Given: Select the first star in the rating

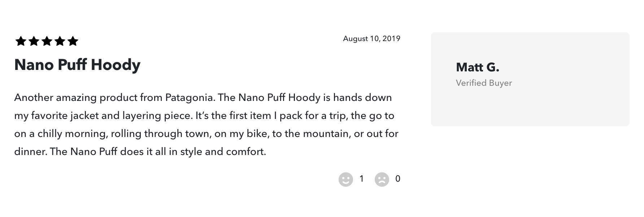Looking at the screenshot, I should (x=21, y=41).
